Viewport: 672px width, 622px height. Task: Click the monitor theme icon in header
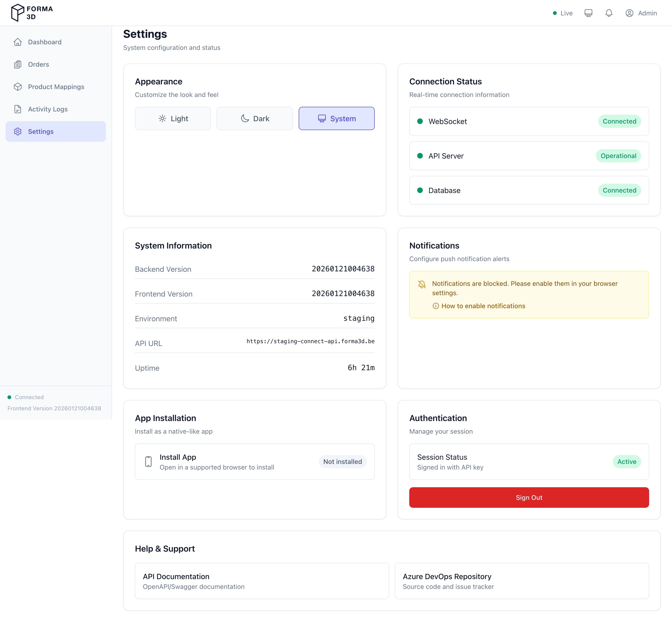click(x=588, y=13)
